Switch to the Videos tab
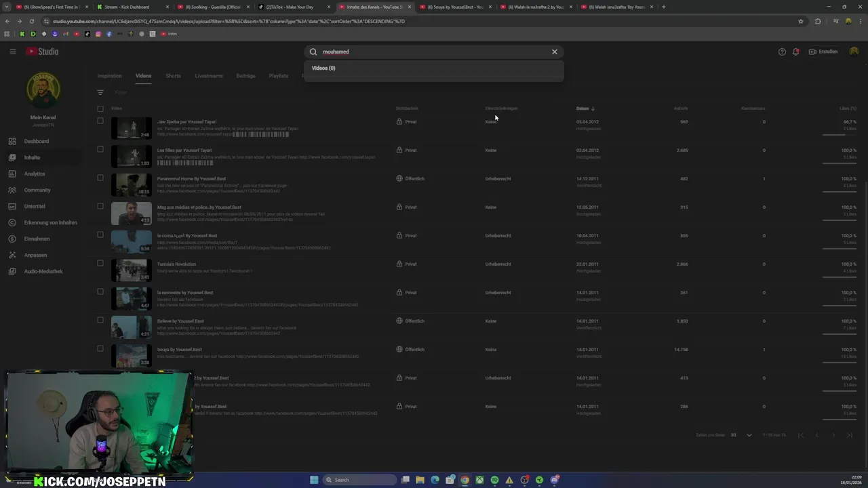Screen dimensions: 868x488 pos(143,76)
